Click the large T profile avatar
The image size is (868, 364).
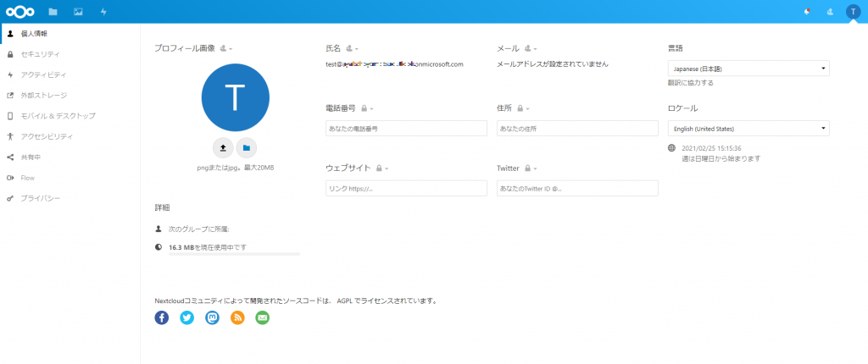(x=236, y=97)
